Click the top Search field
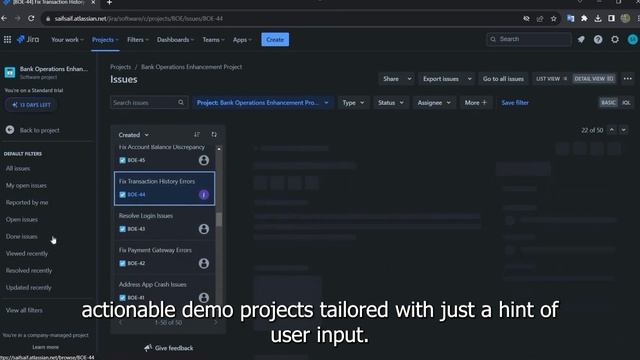The image size is (640, 360). click(x=529, y=39)
